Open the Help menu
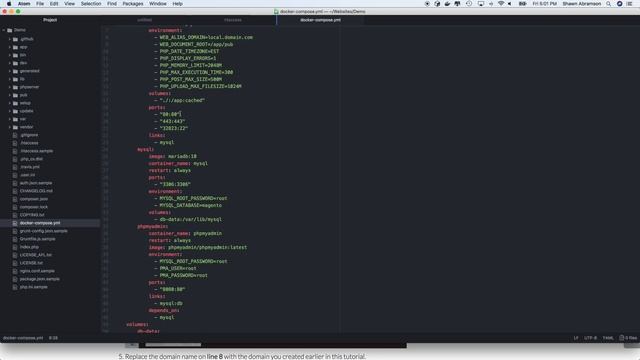The width and height of the screenshot is (640, 360). (x=178, y=4)
